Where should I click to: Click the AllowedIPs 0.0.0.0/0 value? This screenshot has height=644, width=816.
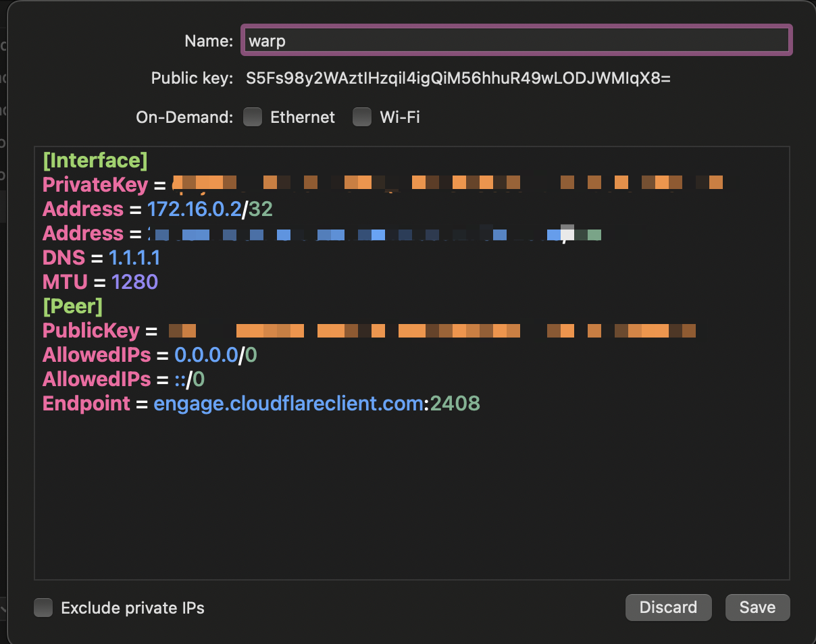215,355
